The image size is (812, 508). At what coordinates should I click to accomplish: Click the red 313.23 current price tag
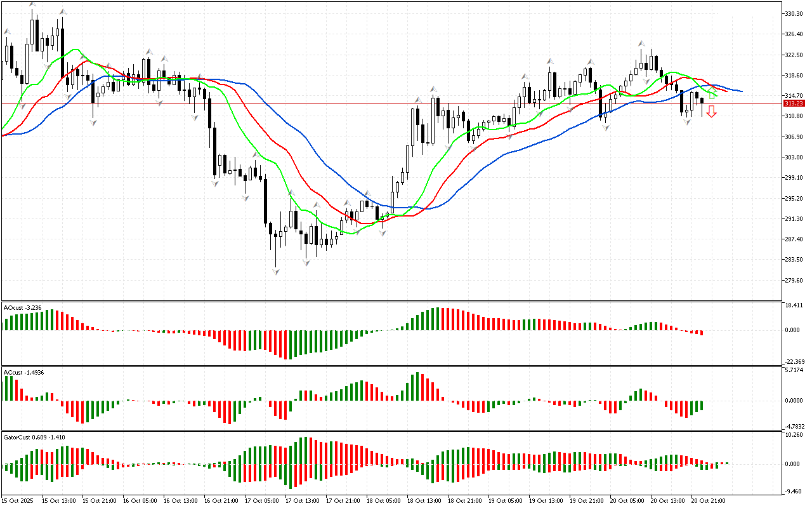tap(794, 103)
